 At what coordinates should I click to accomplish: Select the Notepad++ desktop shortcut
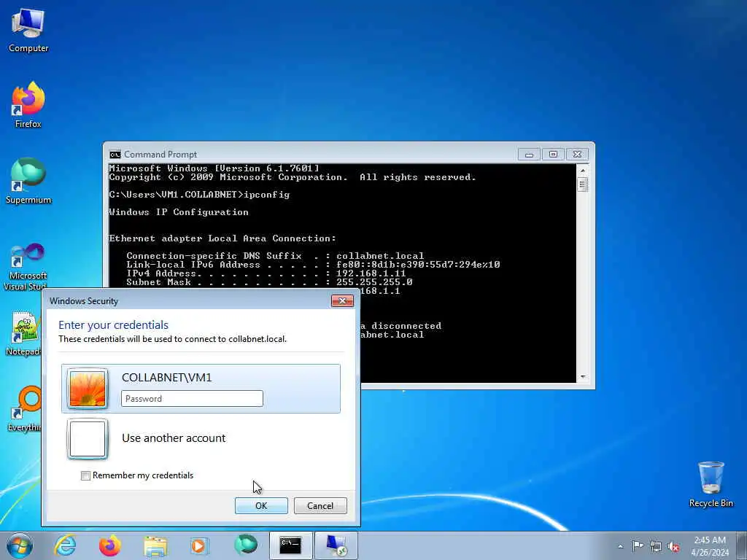tap(24, 333)
